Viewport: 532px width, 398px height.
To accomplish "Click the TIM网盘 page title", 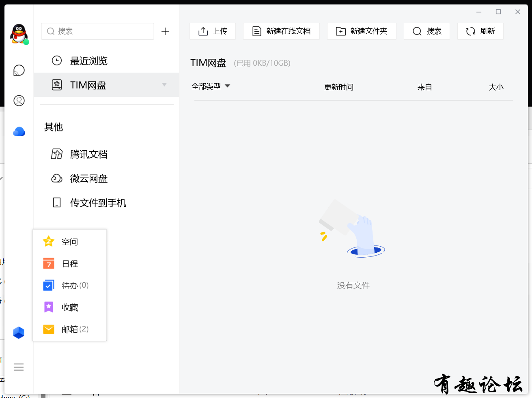I will coord(208,63).
